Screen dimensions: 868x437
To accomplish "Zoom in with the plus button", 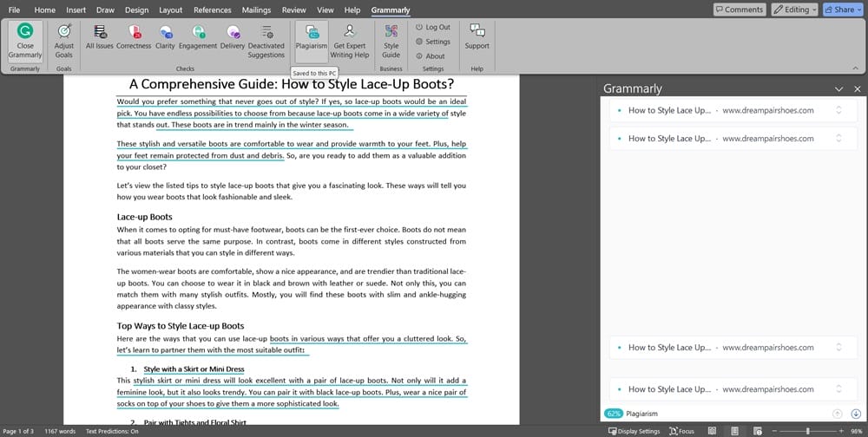I will click(x=841, y=431).
